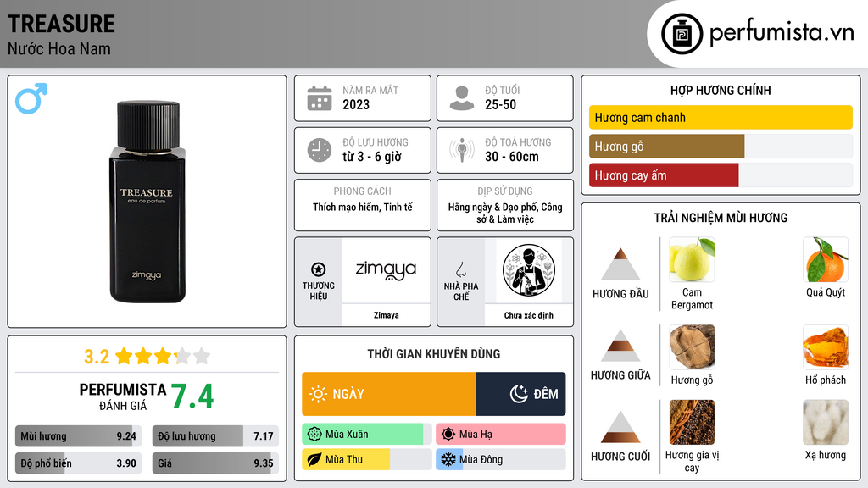Viewport: 868px width, 488px height.
Task: Click the TREASURE title heading
Action: 61,24
